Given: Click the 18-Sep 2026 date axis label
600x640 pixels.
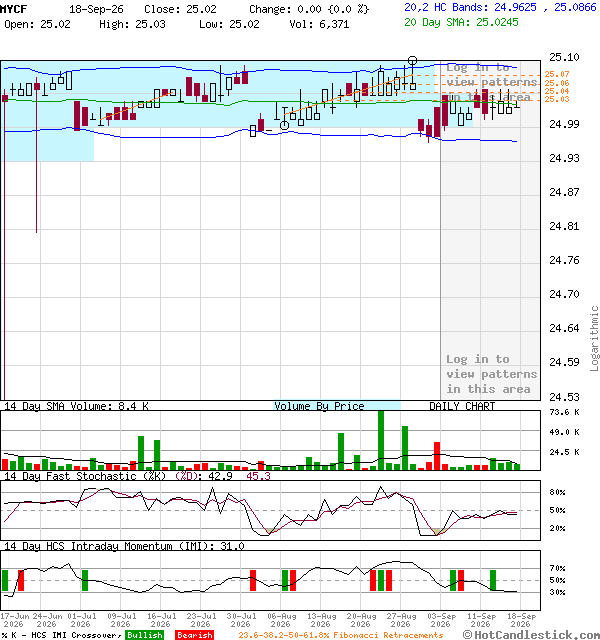Looking at the screenshot, I should point(521,620).
